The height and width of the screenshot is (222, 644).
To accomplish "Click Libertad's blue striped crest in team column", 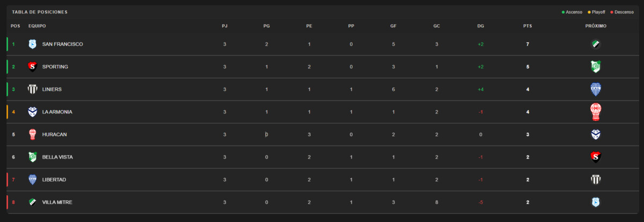I will (x=32, y=180).
